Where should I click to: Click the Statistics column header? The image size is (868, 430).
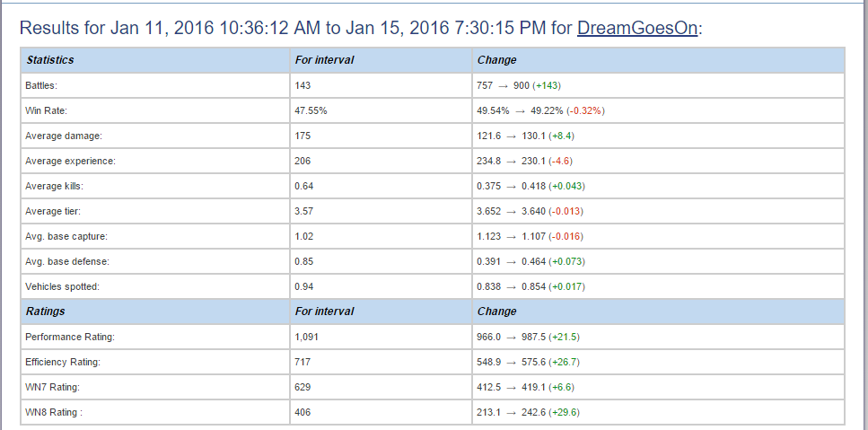point(50,60)
